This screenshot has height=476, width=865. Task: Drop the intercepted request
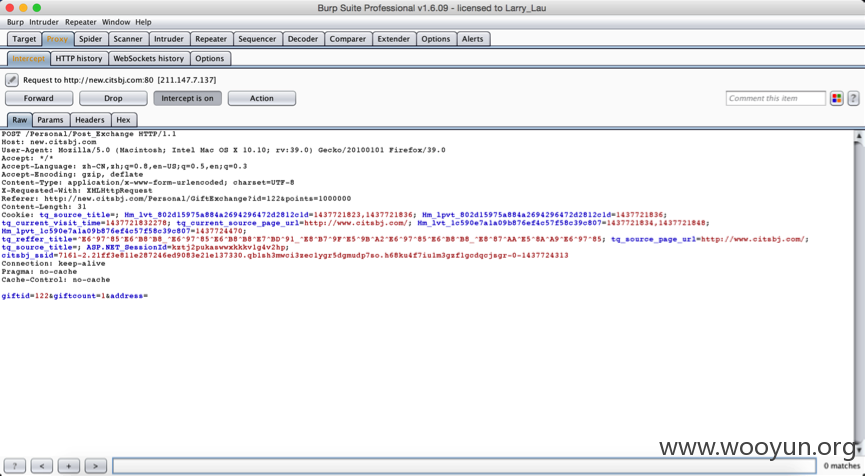click(x=113, y=98)
